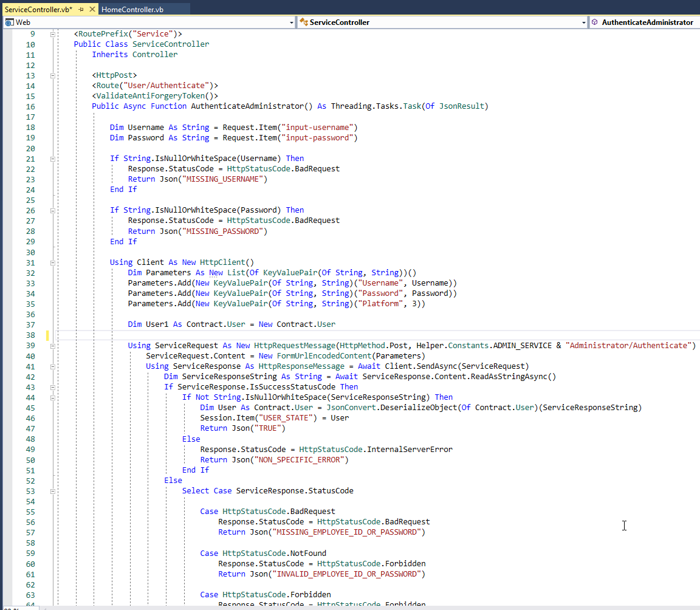Open the AuthenticateAdministrator member dropdown
Image resolution: width=700 pixels, height=610 pixels.
pos(647,22)
